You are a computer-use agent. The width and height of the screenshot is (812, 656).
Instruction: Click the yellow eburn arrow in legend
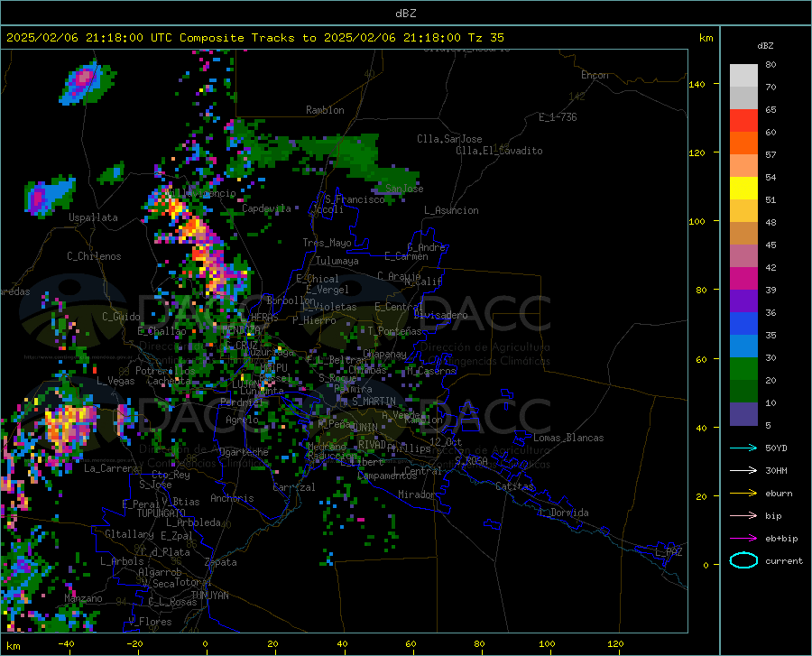743,493
